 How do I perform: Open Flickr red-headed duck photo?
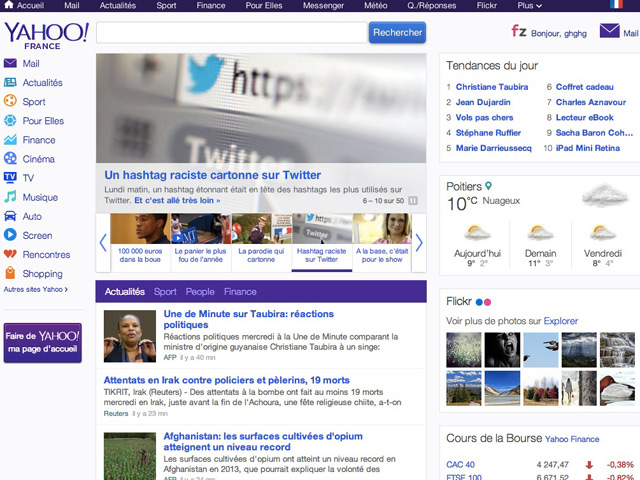[x=617, y=388]
